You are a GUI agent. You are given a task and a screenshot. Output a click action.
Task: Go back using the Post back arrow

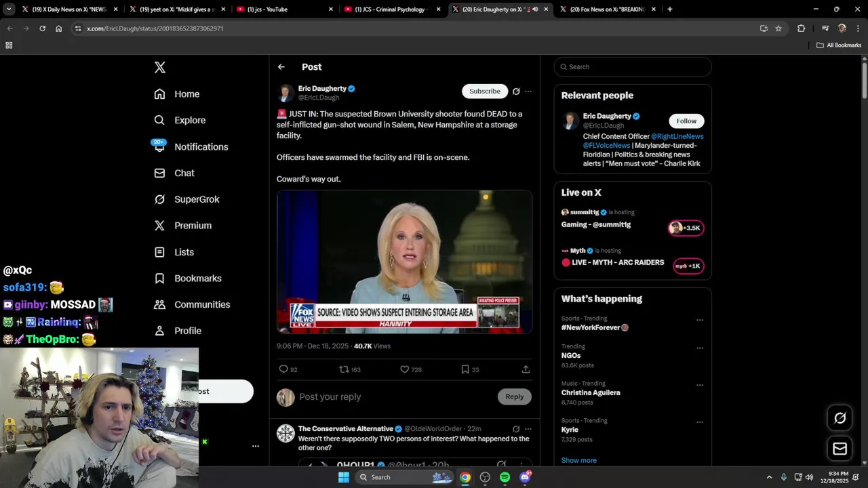(281, 67)
